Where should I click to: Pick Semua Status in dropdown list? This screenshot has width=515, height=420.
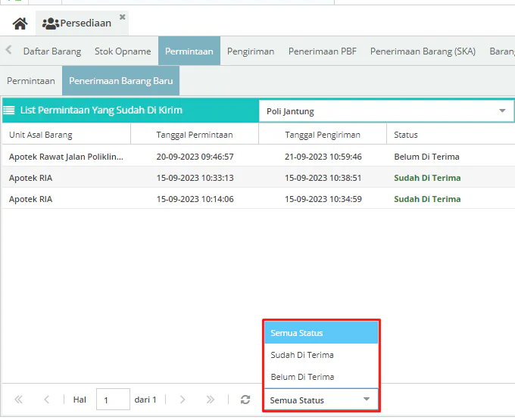(x=297, y=333)
